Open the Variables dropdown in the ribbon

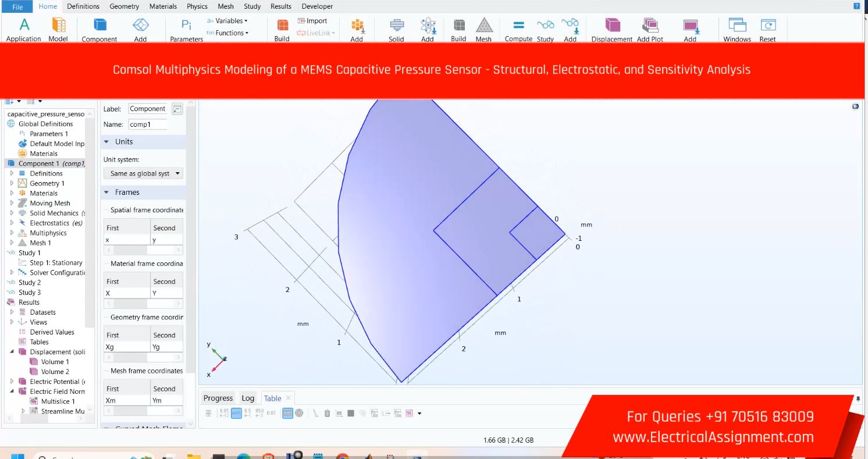(227, 21)
